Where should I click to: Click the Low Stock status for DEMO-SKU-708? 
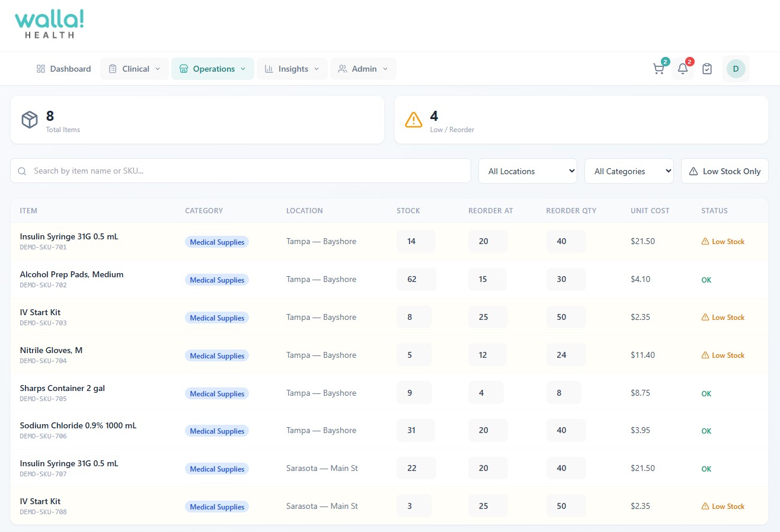click(723, 507)
